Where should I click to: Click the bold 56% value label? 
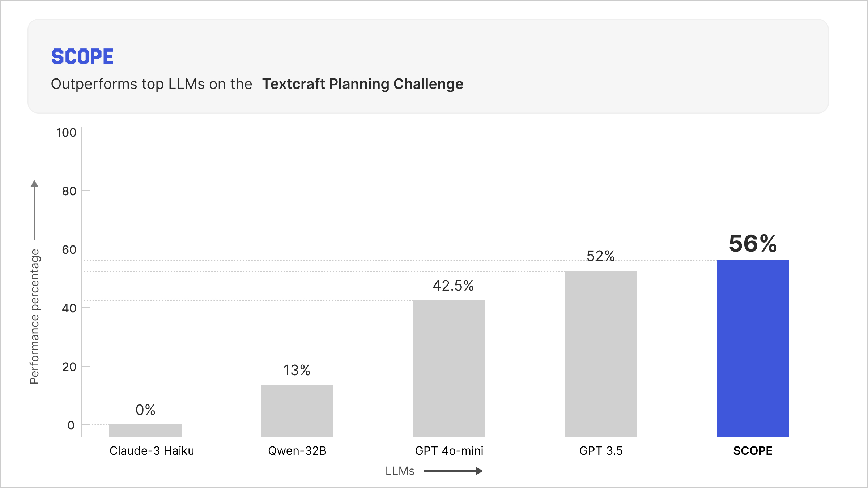753,243
